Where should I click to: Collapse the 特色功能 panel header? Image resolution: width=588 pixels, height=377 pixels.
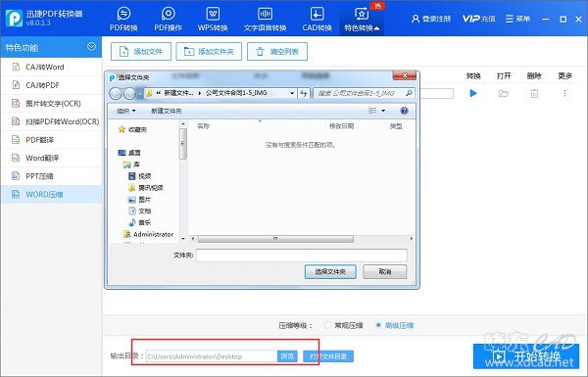click(91, 47)
